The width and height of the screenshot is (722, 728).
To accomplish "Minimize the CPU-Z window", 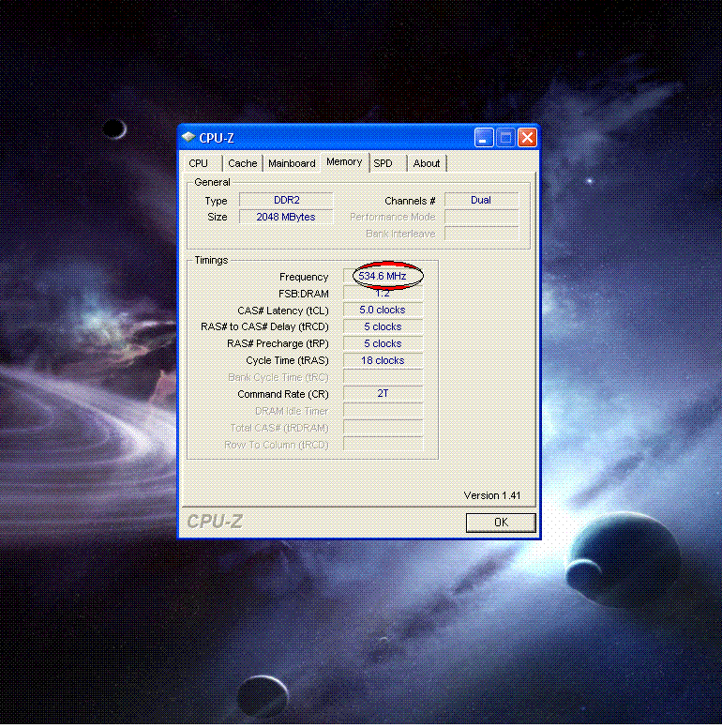I will coord(484,138).
